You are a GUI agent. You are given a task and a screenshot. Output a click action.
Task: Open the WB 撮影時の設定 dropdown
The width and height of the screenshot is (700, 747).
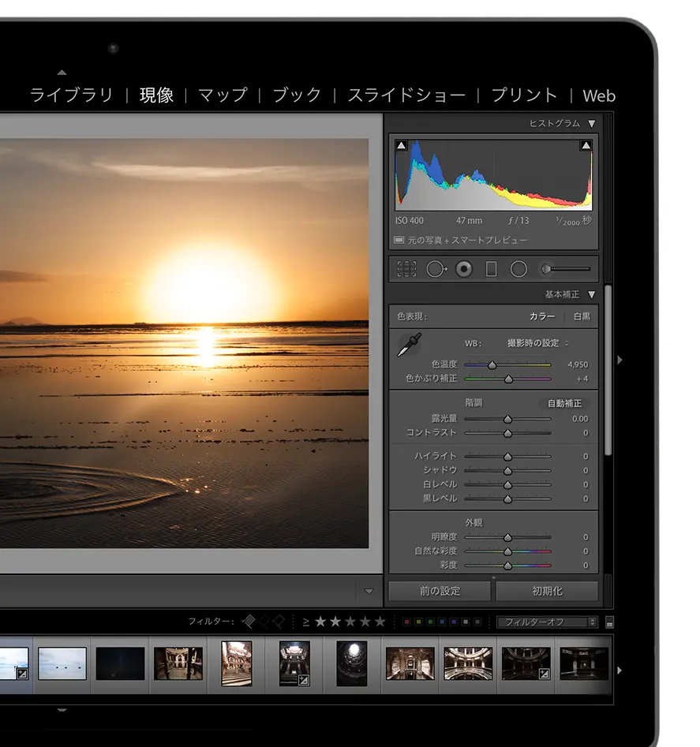(x=538, y=343)
